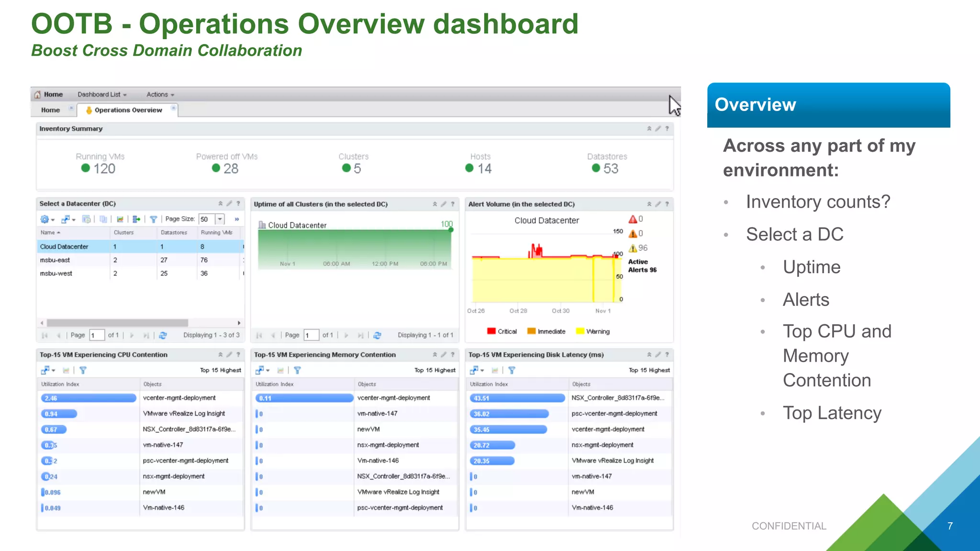Edit the CPU Contention widget

coord(229,354)
